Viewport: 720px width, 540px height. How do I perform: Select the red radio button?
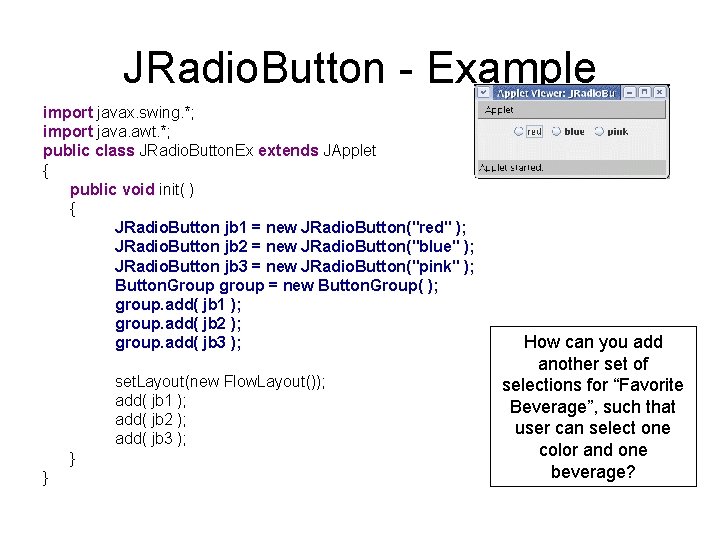[528, 132]
